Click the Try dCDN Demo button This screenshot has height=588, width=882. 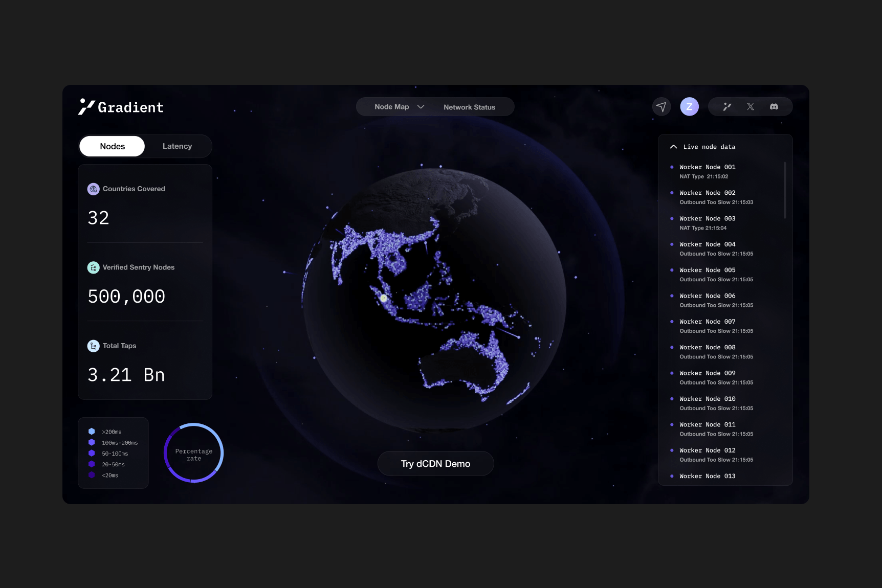[436, 464]
